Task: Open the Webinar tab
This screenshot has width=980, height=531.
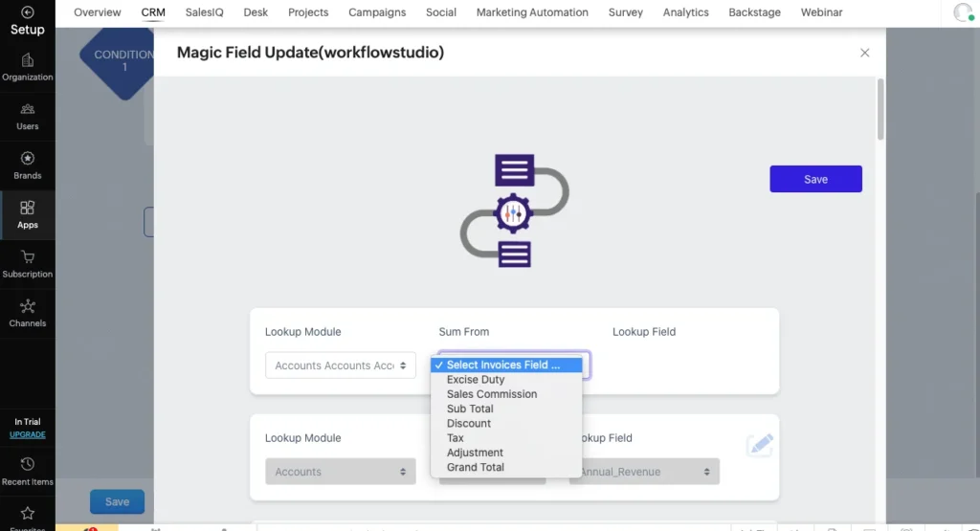Action: coord(821,12)
